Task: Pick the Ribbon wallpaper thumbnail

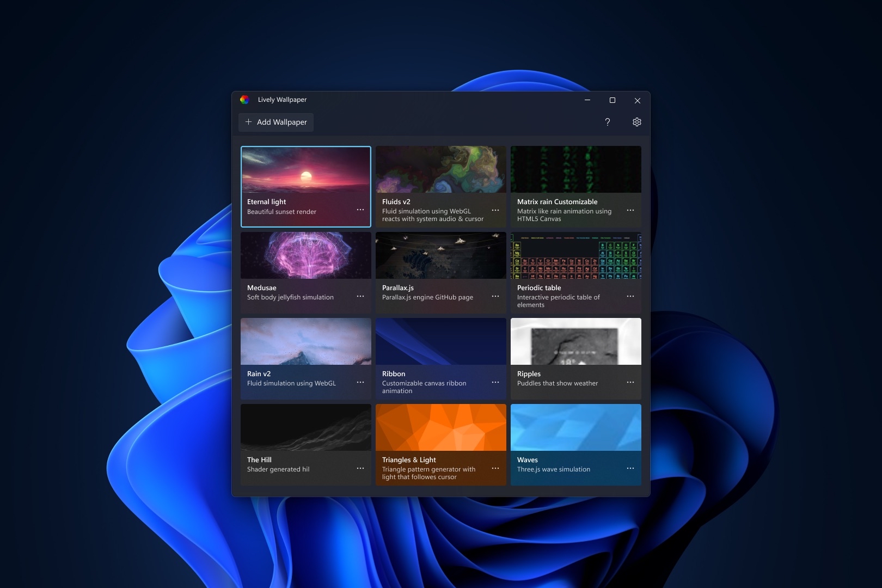Action: 441,341
